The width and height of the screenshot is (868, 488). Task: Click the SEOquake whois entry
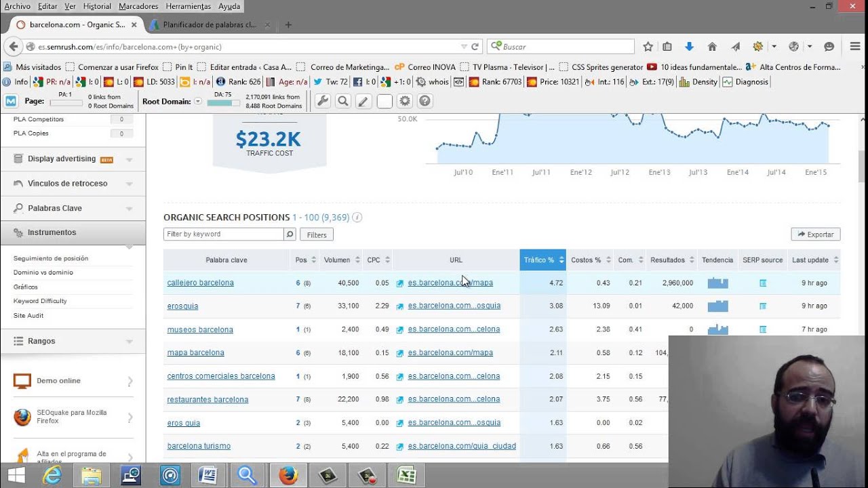pos(433,82)
